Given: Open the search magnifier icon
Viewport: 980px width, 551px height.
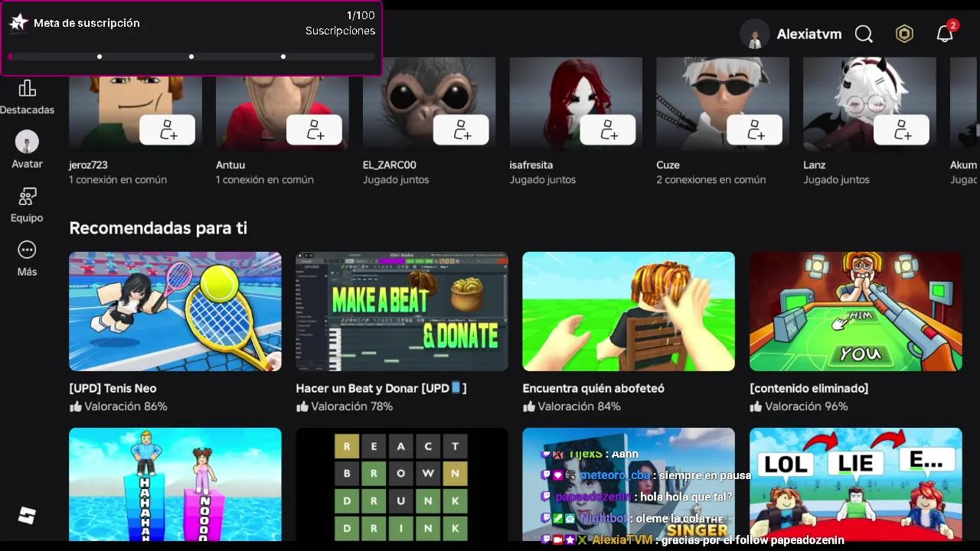Looking at the screenshot, I should tap(864, 34).
